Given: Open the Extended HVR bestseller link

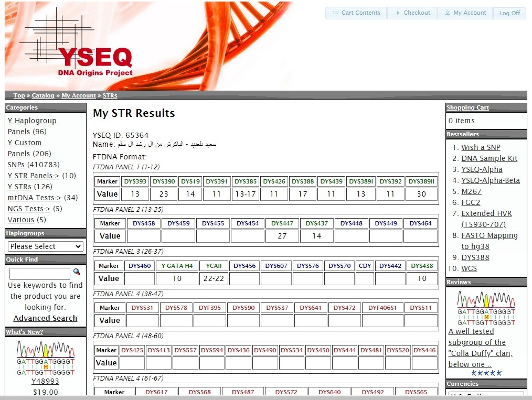Looking at the screenshot, I should (x=486, y=219).
